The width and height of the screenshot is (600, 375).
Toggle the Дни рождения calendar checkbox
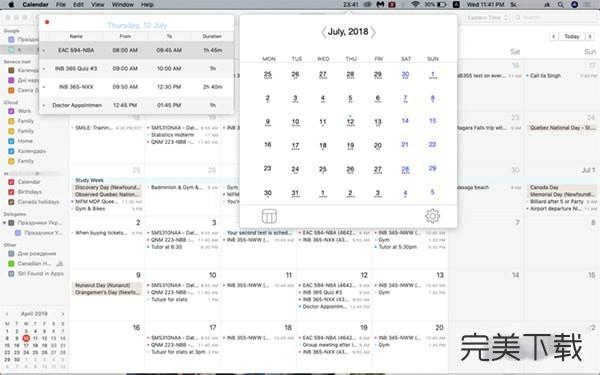(x=11, y=254)
